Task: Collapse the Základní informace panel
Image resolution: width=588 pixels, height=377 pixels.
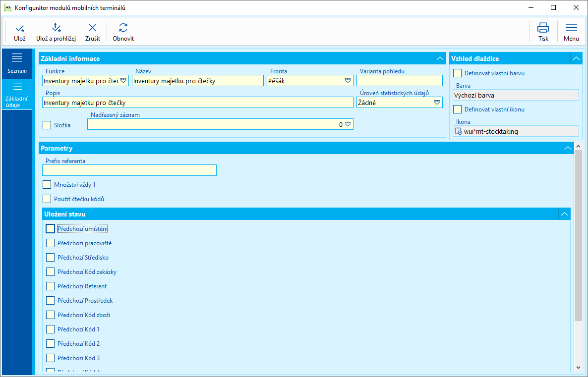Action: click(x=439, y=58)
